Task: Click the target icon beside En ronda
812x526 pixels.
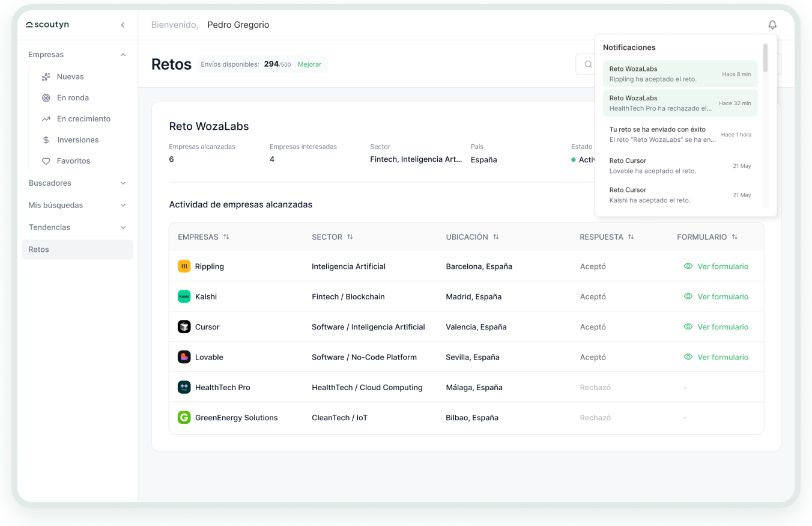Action: pyautogui.click(x=46, y=98)
